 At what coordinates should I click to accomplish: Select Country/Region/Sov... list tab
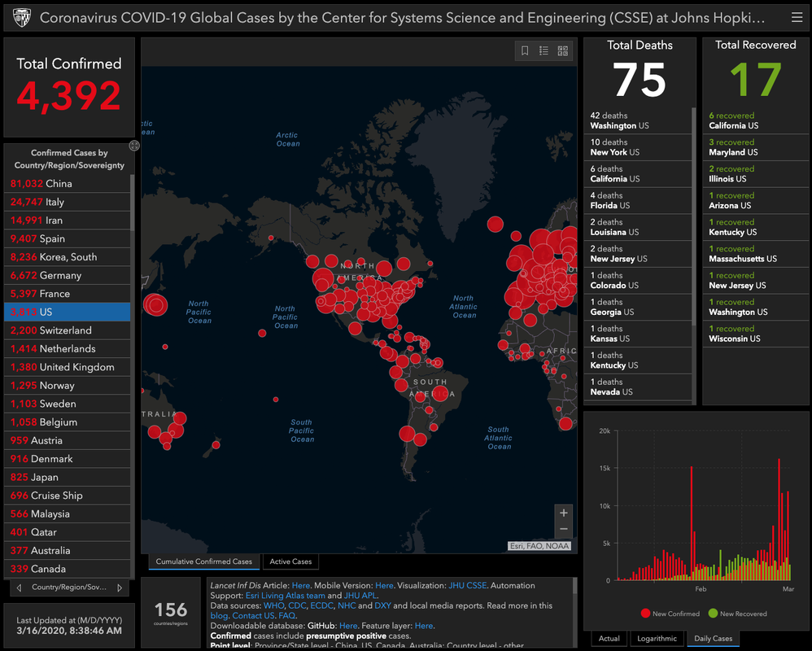(69, 587)
